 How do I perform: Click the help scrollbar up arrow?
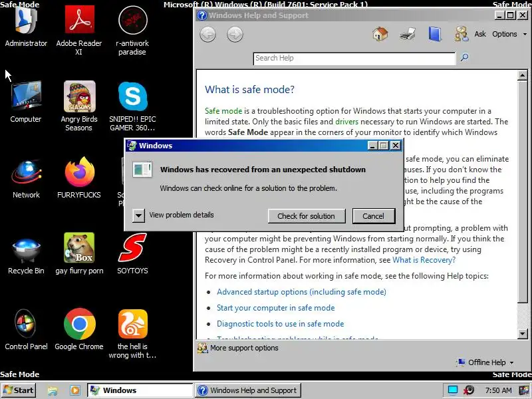coord(523,75)
